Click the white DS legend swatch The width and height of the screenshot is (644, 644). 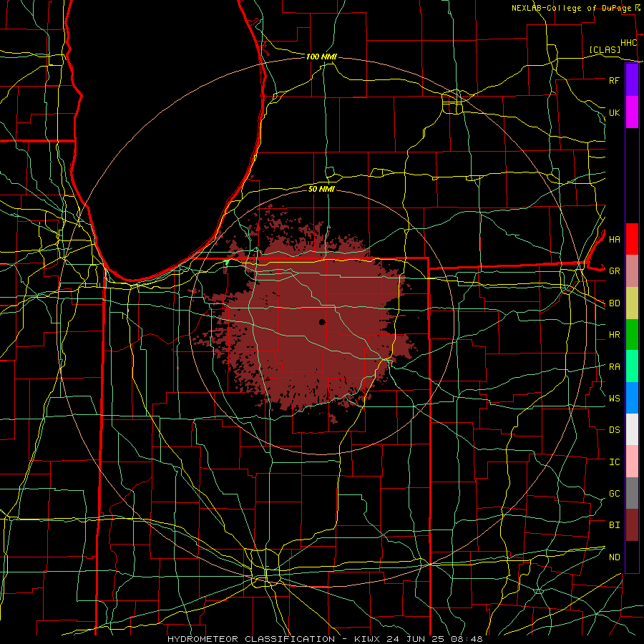632,429
